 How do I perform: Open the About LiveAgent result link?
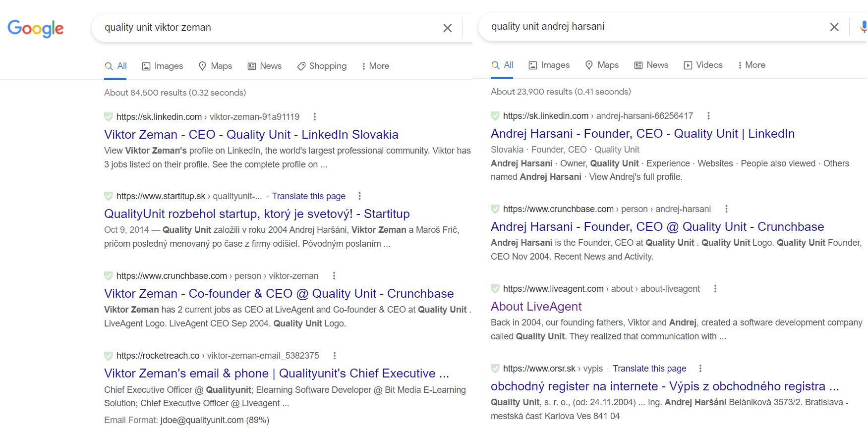click(536, 307)
